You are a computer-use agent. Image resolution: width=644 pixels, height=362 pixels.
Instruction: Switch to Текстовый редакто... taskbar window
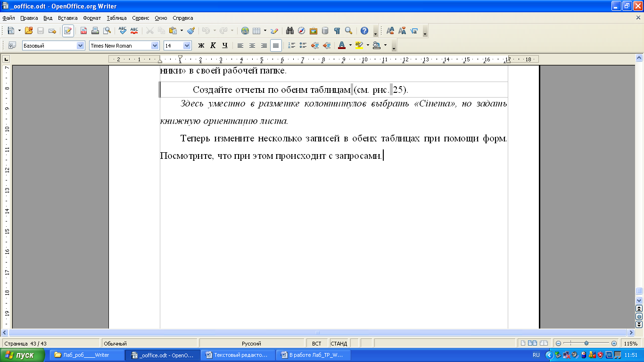[x=238, y=355]
